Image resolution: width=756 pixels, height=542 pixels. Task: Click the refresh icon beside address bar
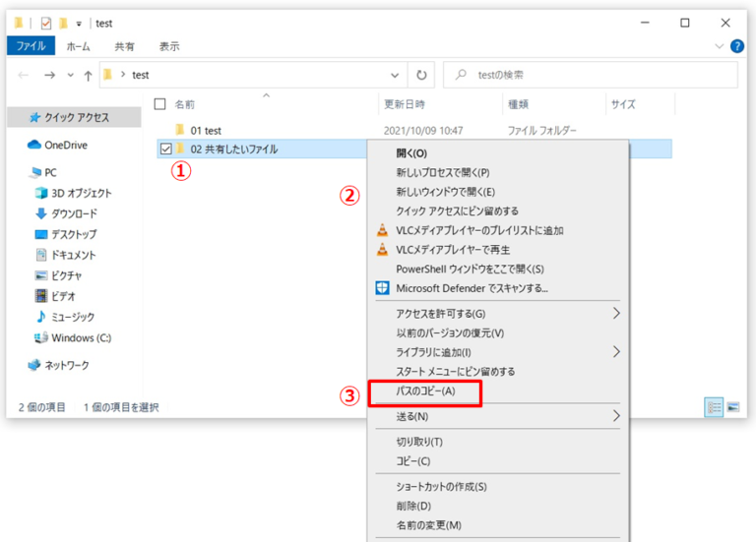click(x=421, y=75)
